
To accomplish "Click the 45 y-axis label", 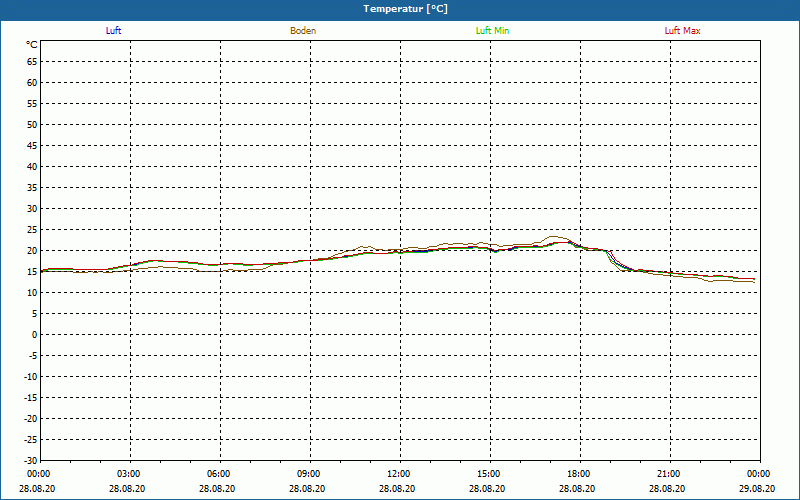I will coord(32,146).
